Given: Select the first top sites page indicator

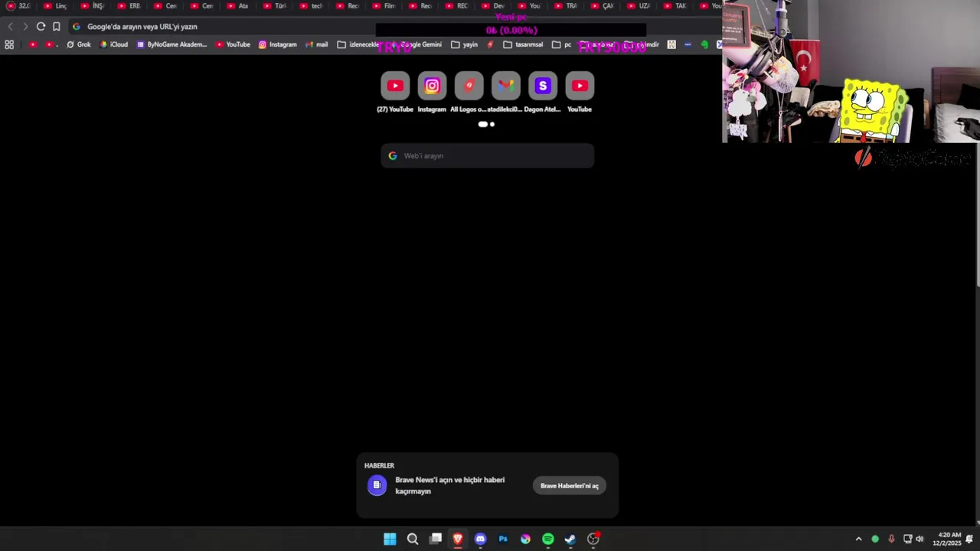Looking at the screenshot, I should (x=482, y=124).
